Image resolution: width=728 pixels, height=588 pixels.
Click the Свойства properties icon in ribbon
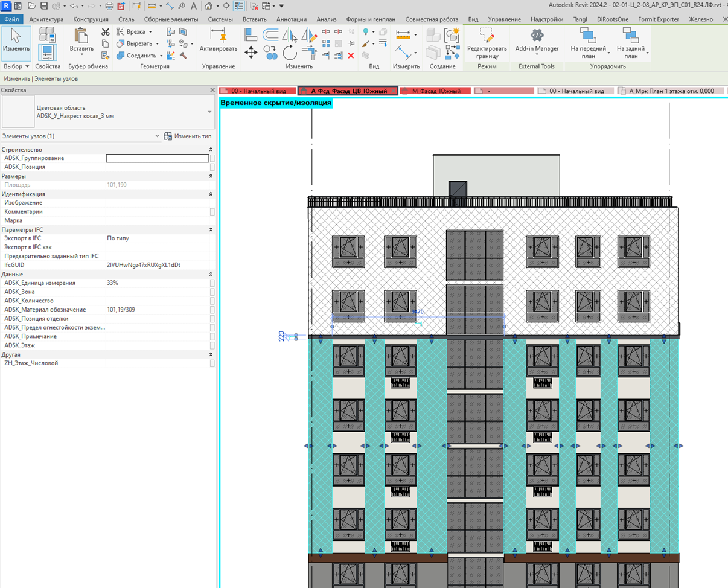(x=47, y=53)
